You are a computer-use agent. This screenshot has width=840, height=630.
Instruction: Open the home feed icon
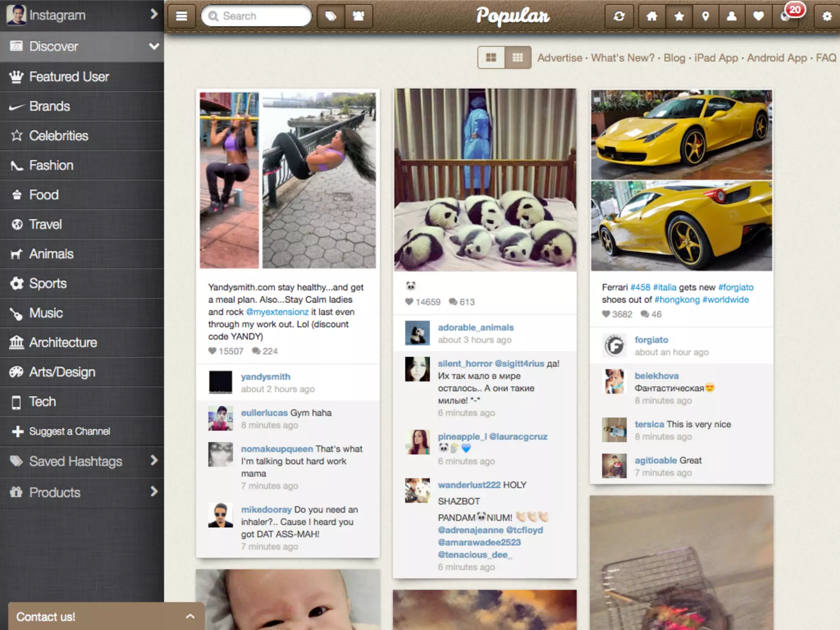(652, 16)
